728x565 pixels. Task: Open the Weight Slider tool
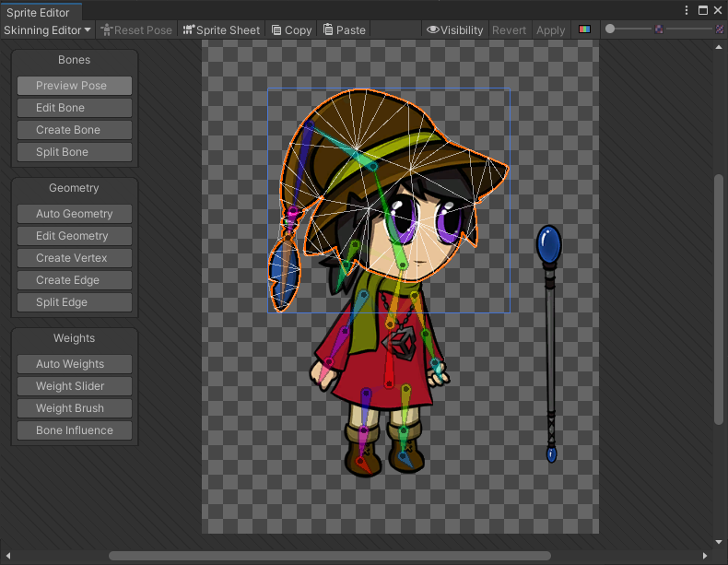click(x=74, y=386)
